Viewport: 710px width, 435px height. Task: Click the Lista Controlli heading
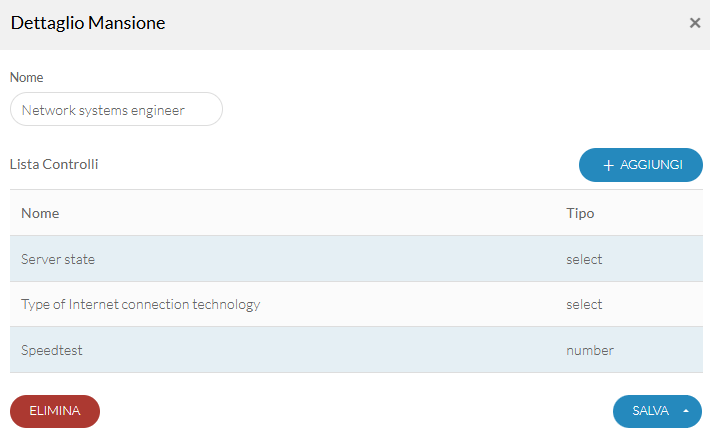click(x=54, y=164)
